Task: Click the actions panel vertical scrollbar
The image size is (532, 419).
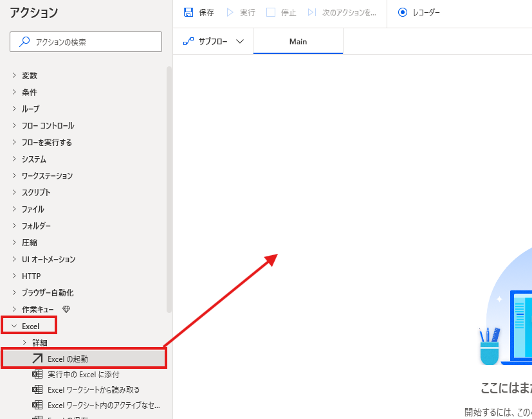Action: 169,190
